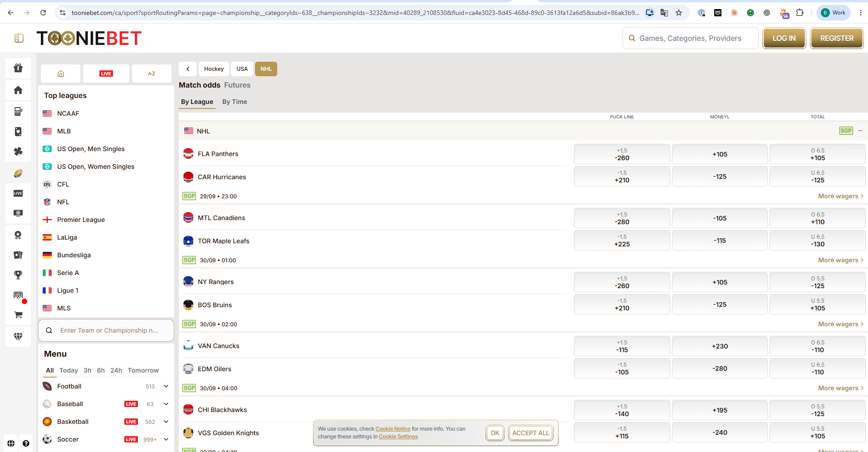Open browser extensions puzzle icon

800,13
